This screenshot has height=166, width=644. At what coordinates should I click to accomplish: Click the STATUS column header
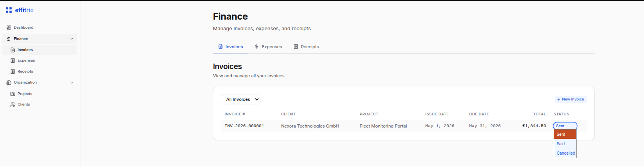click(x=561, y=114)
